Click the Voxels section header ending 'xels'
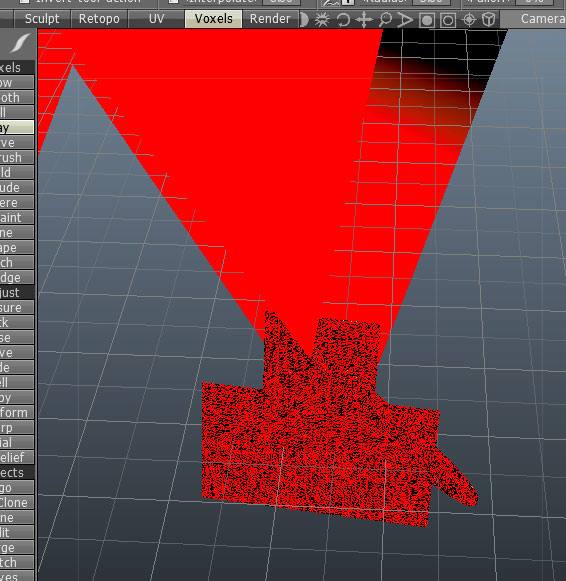 [x=17, y=67]
